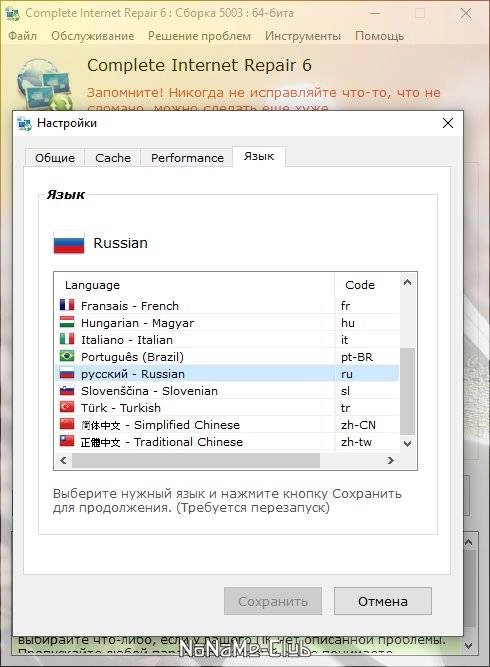Open the Performance tab

click(x=187, y=158)
